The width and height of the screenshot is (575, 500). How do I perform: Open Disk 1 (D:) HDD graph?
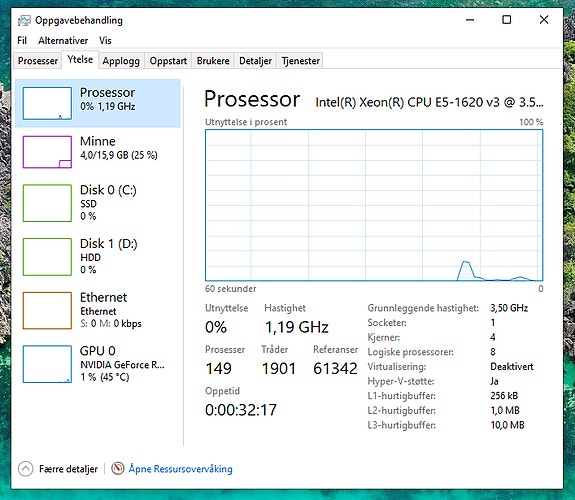click(47, 257)
